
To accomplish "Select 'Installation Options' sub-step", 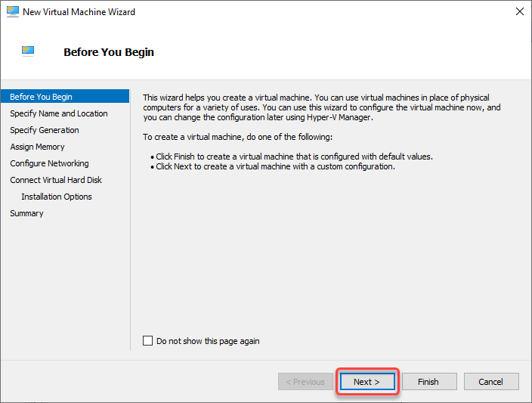I will [57, 197].
